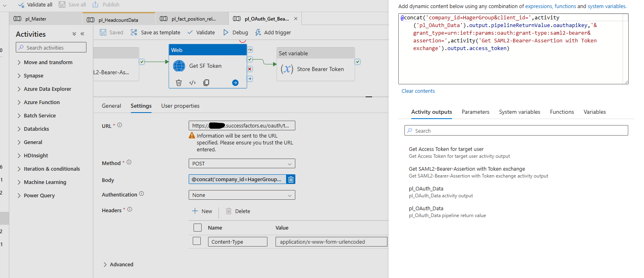Image resolution: width=644 pixels, height=278 pixels.
Task: Click the blue arrow add-output icon
Action: tap(235, 83)
